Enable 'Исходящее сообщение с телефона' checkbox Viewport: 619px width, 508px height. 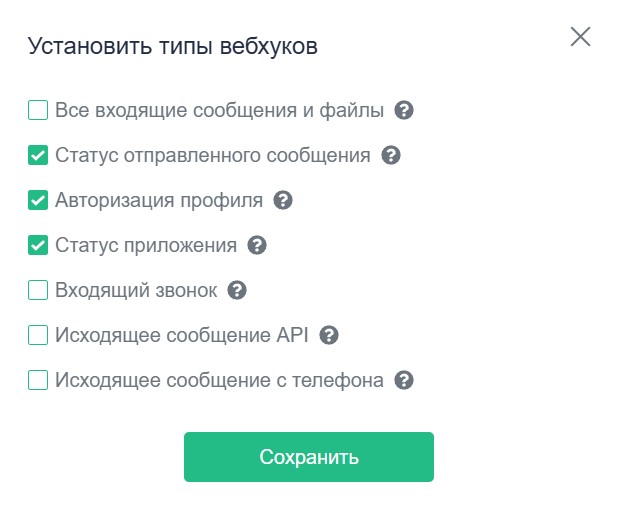(38, 380)
